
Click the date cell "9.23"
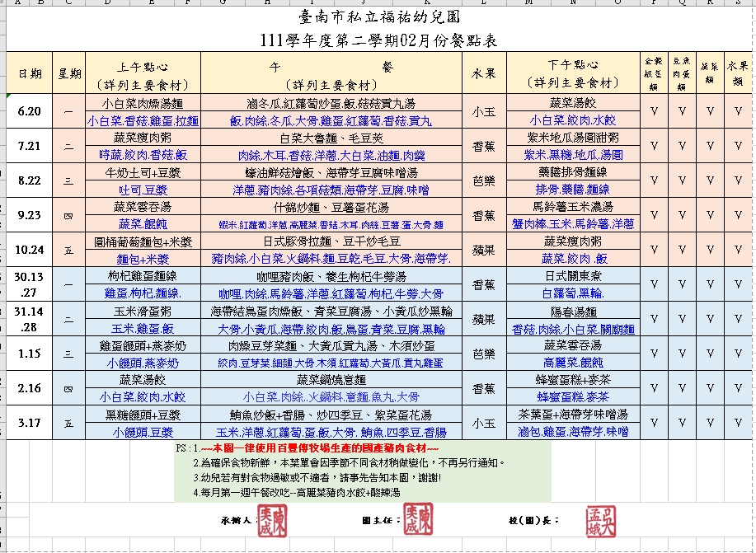coord(30,215)
